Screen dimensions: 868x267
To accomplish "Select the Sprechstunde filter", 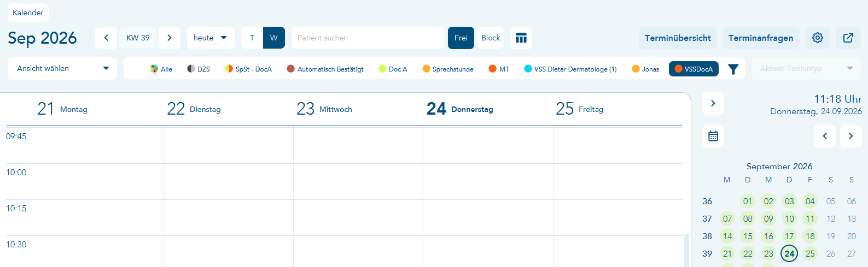I will pyautogui.click(x=448, y=69).
